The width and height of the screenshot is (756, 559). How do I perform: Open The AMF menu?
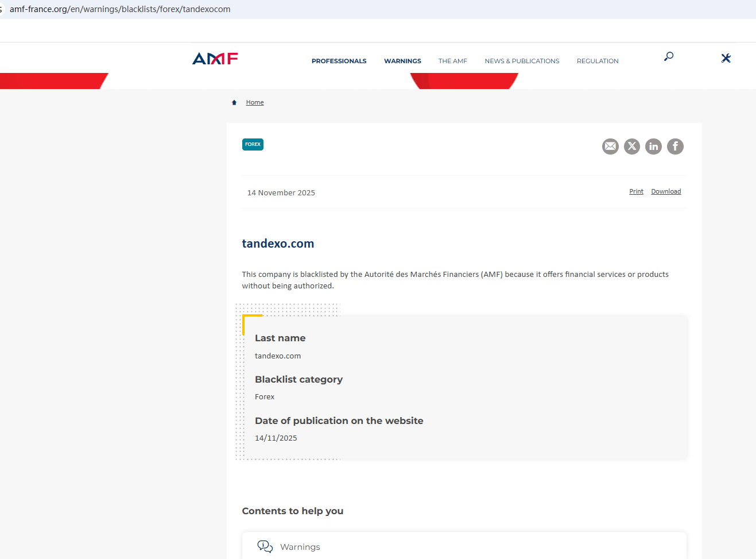(x=453, y=61)
